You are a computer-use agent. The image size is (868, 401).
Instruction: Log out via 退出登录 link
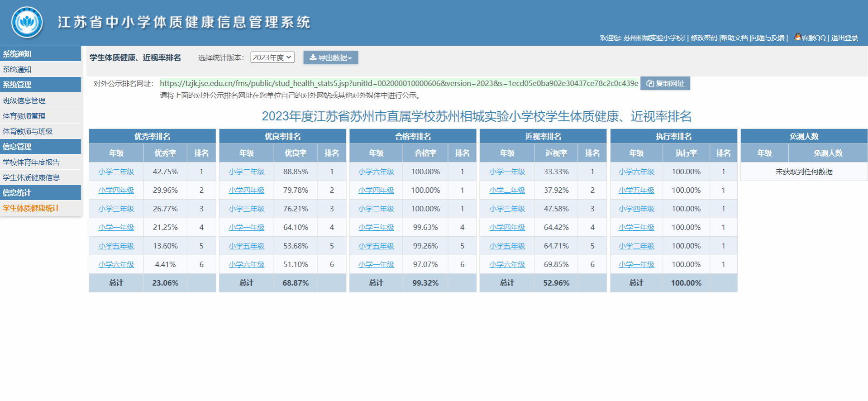click(x=844, y=38)
